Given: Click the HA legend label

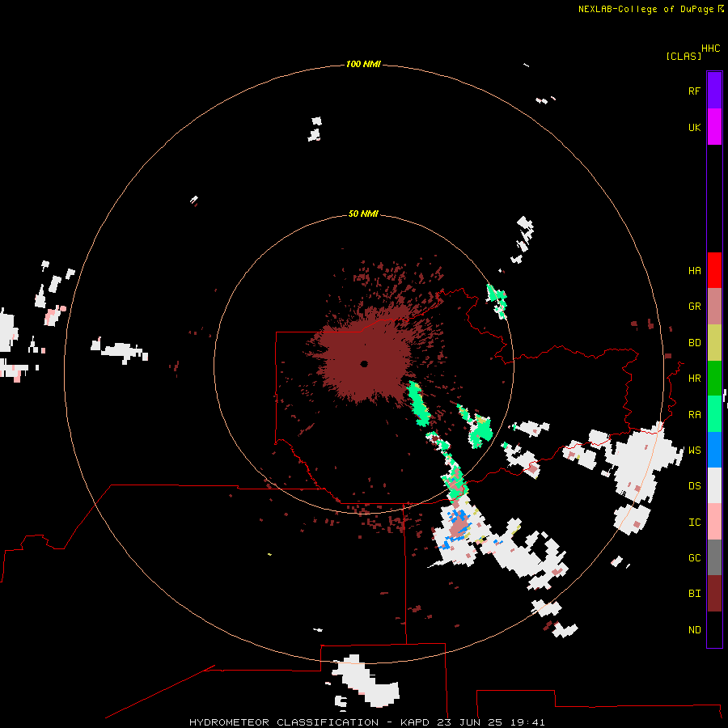Looking at the screenshot, I should click(x=694, y=271).
